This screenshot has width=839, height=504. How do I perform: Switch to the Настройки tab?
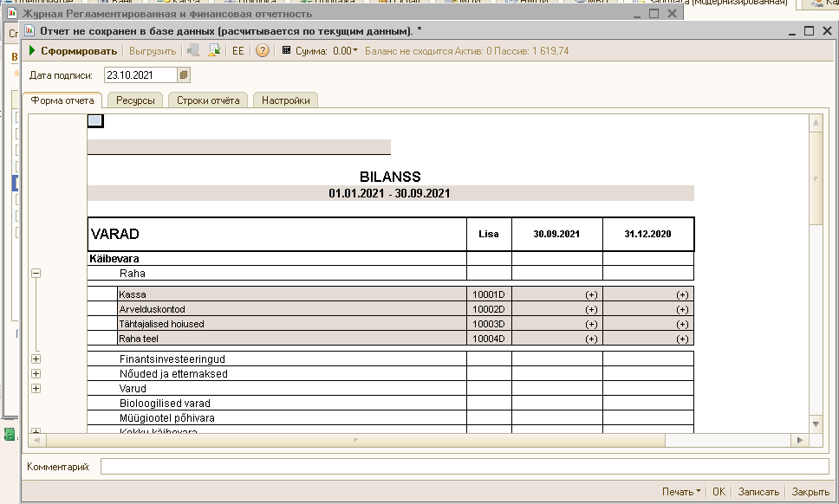(286, 100)
